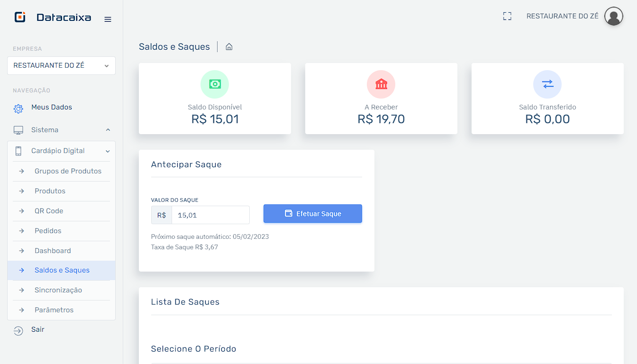Open Grupos de Produtos menu item
The image size is (637, 364).
point(68,171)
